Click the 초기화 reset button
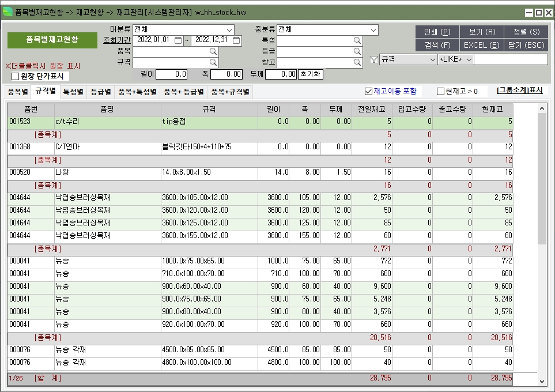The height and width of the screenshot is (392, 555). pos(311,74)
